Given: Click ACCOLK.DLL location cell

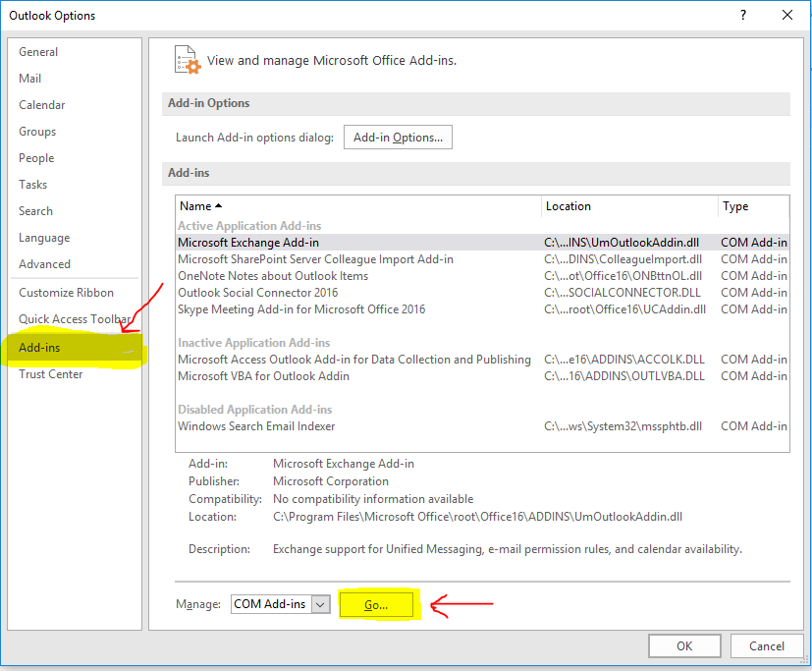Looking at the screenshot, I should tap(624, 360).
